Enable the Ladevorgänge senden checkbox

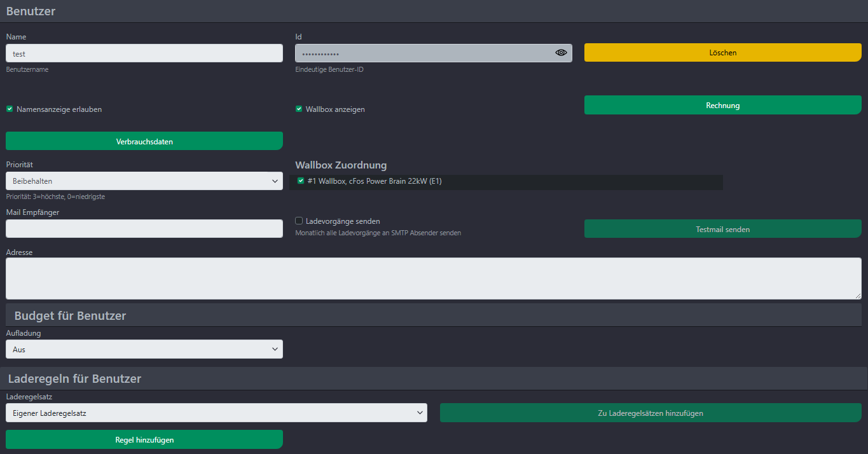click(x=299, y=221)
